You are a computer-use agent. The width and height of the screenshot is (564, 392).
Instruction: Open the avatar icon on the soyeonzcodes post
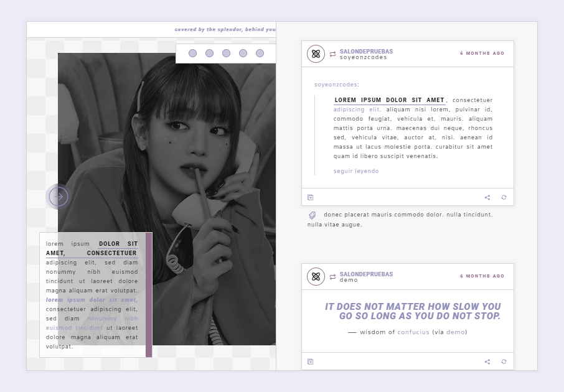(316, 54)
